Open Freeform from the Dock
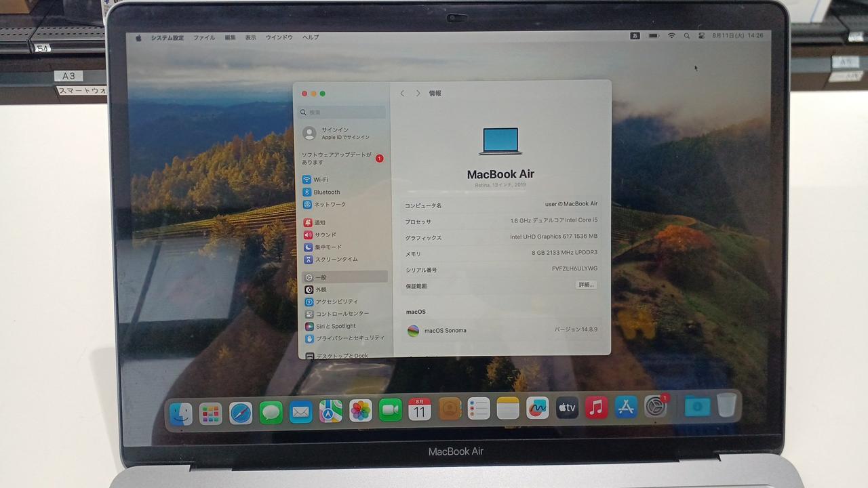This screenshot has width=868, height=488. [538, 407]
